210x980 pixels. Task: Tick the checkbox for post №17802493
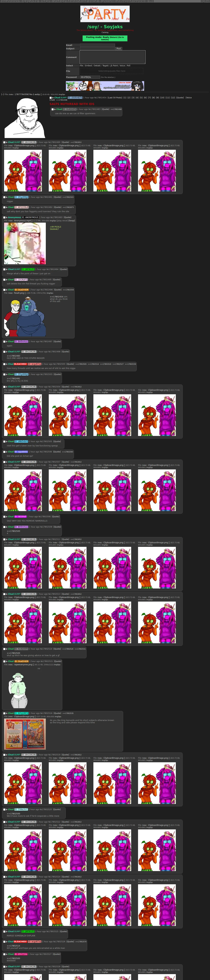(x=5, y=217)
